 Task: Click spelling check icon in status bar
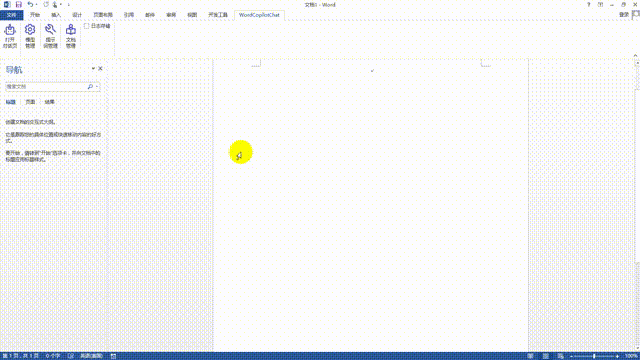click(x=71, y=356)
